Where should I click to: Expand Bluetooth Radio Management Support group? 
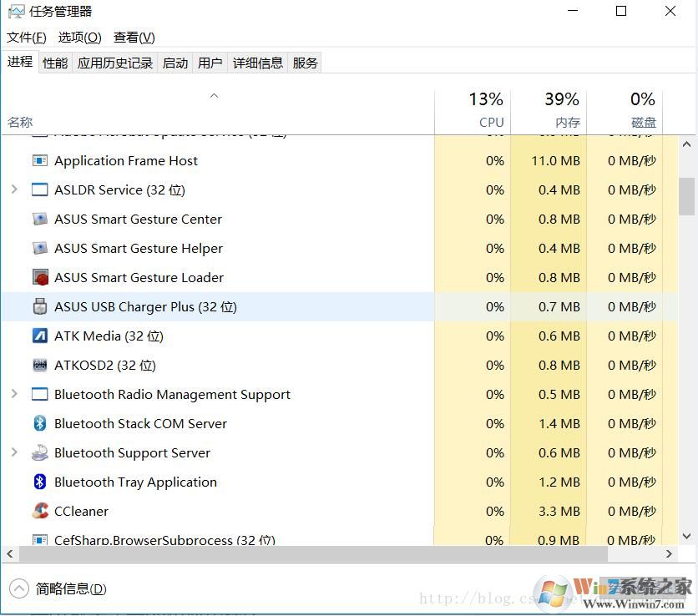(x=13, y=394)
